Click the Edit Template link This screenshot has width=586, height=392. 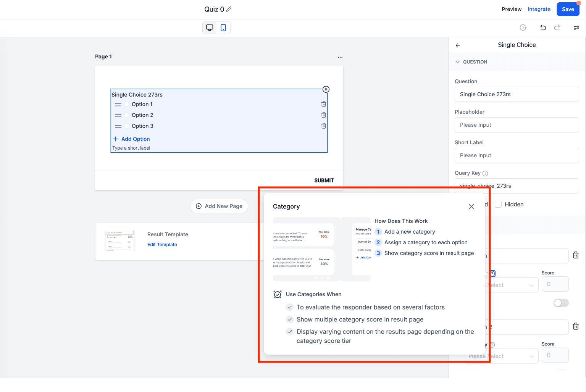[162, 245]
